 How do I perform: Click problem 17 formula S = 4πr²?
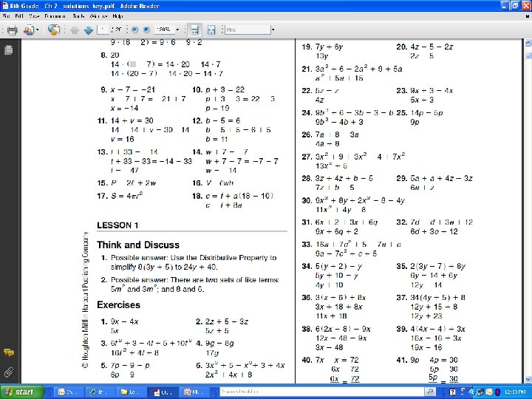coord(126,196)
